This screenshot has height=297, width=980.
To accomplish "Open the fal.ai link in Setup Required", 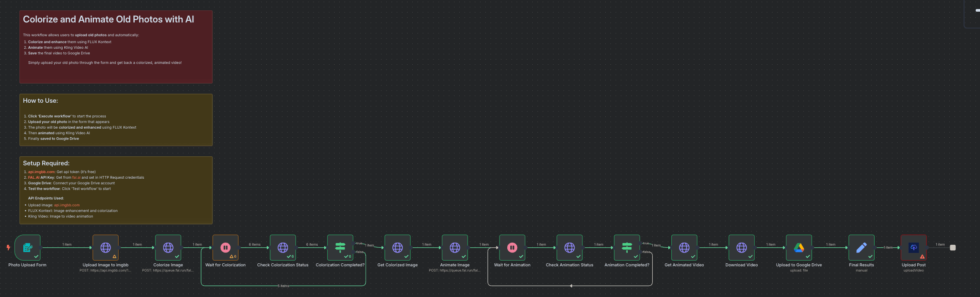I will tap(76, 177).
